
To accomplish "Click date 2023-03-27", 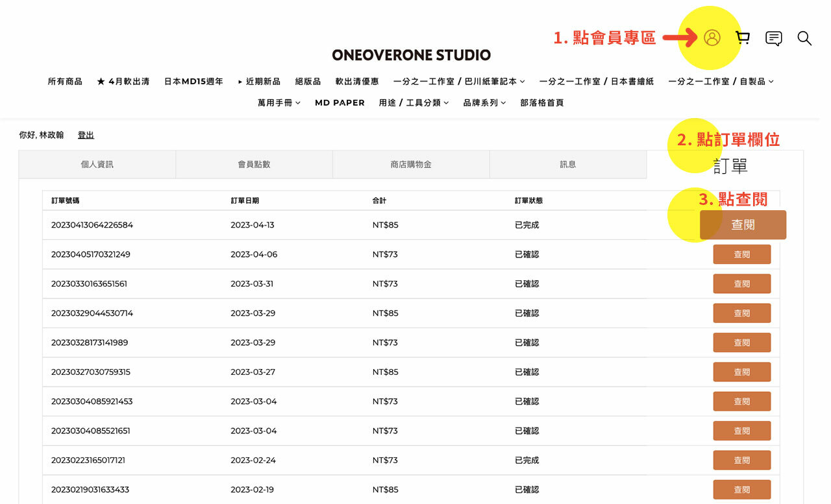I will tap(253, 372).
